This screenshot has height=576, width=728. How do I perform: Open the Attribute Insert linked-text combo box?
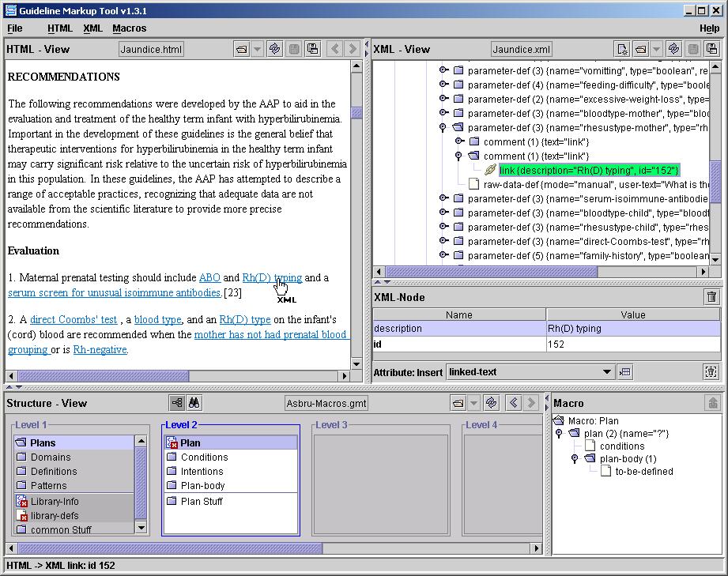pos(530,372)
